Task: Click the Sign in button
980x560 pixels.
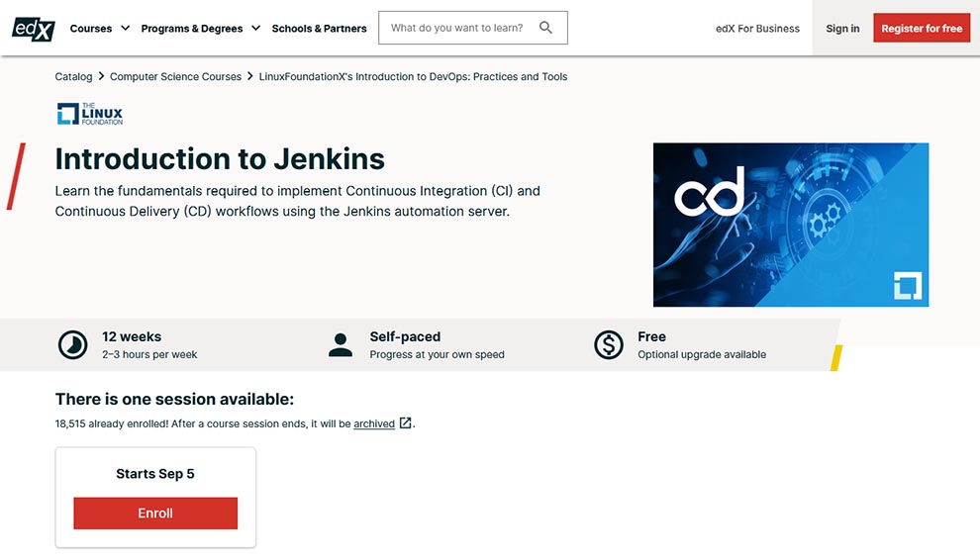Action: (x=842, y=28)
